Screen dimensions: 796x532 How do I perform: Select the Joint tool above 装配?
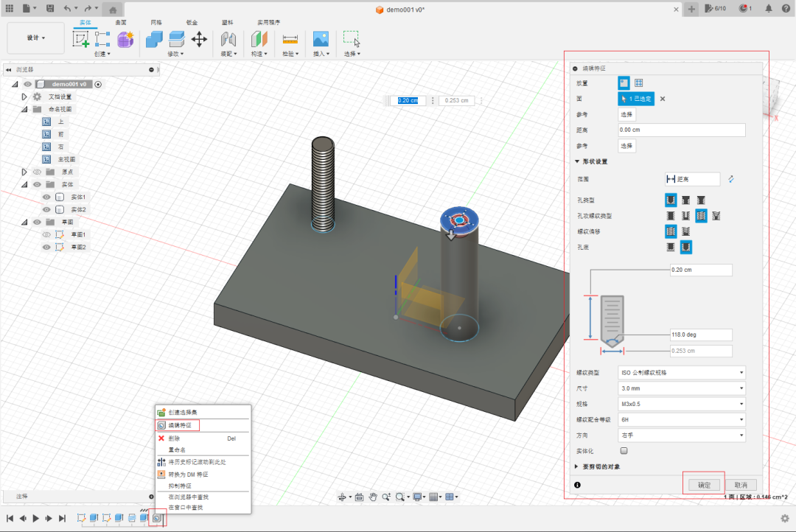pyautogui.click(x=228, y=39)
